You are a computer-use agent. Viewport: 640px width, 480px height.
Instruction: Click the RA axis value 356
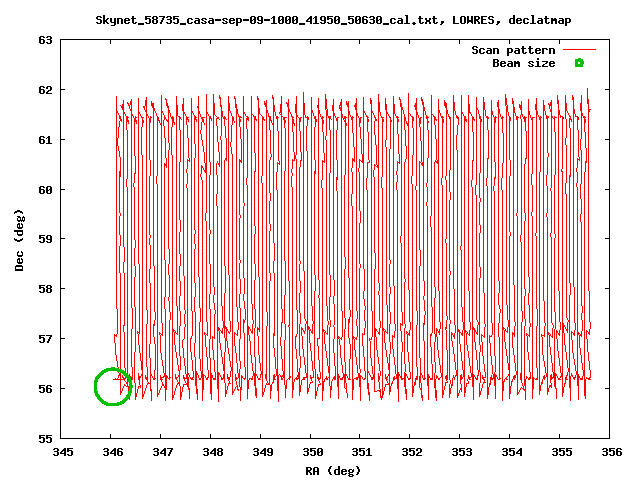[611, 452]
